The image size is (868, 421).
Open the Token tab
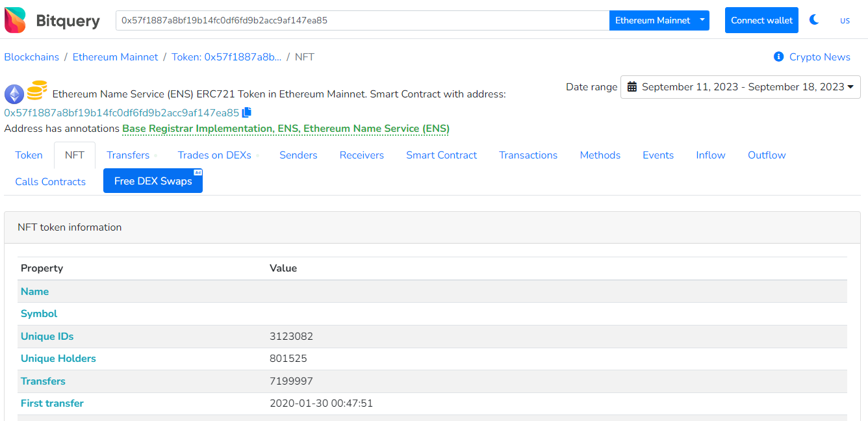tap(29, 155)
